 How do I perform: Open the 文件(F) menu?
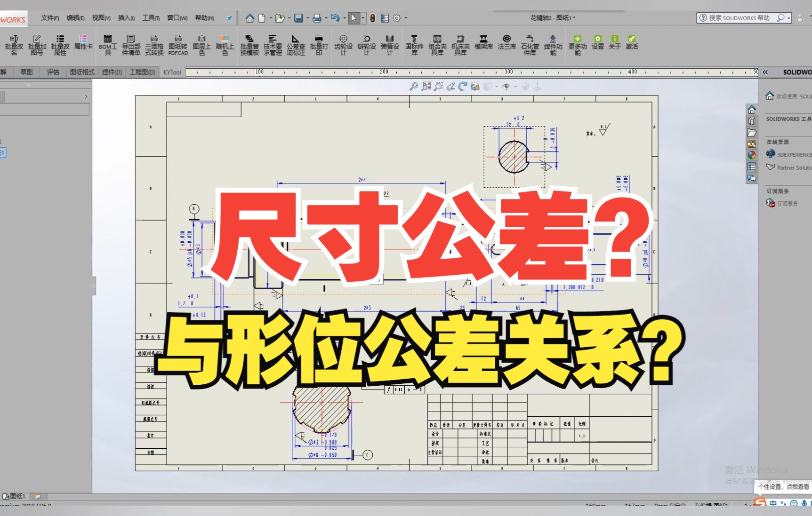(x=50, y=18)
